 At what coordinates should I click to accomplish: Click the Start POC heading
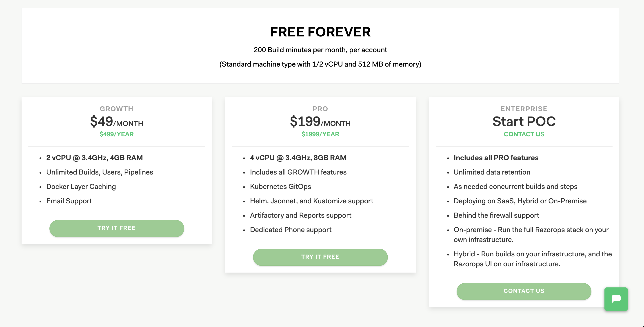(x=524, y=122)
